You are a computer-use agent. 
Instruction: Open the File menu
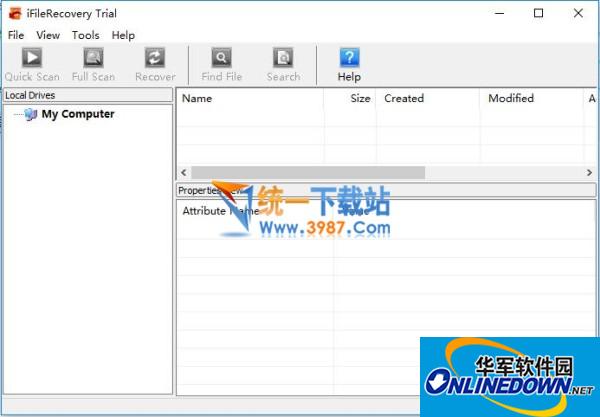click(x=16, y=35)
